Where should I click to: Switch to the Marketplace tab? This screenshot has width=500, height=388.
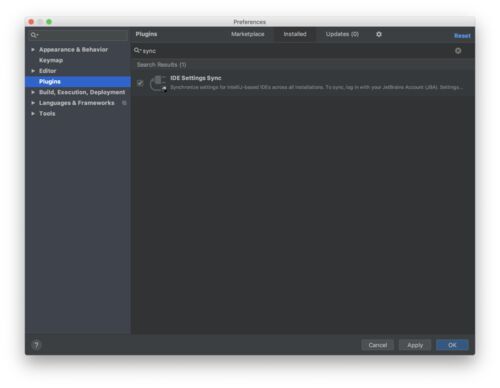248,34
